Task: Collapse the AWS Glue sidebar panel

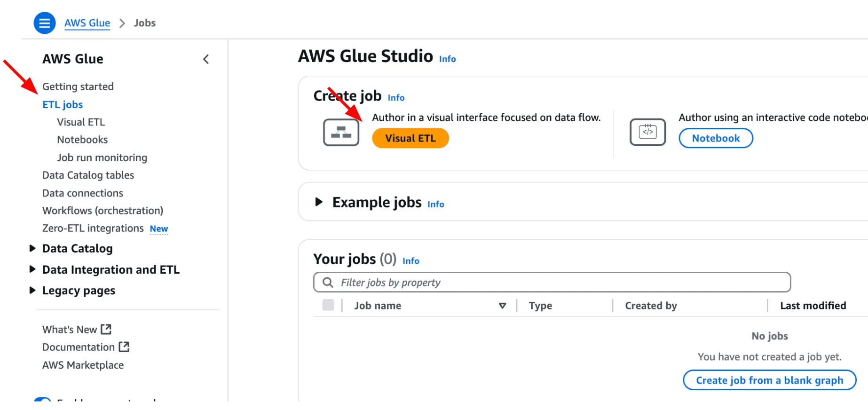Action: (x=206, y=59)
